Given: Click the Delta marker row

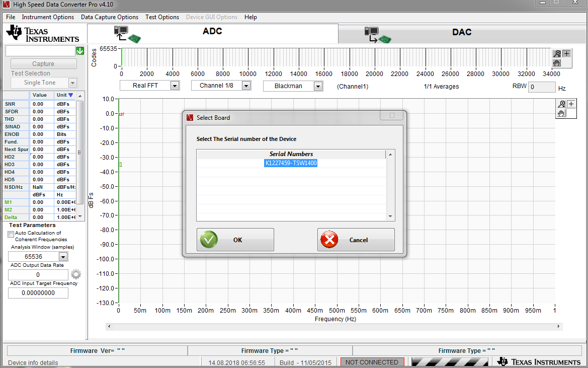Looking at the screenshot, I should click(39, 217).
